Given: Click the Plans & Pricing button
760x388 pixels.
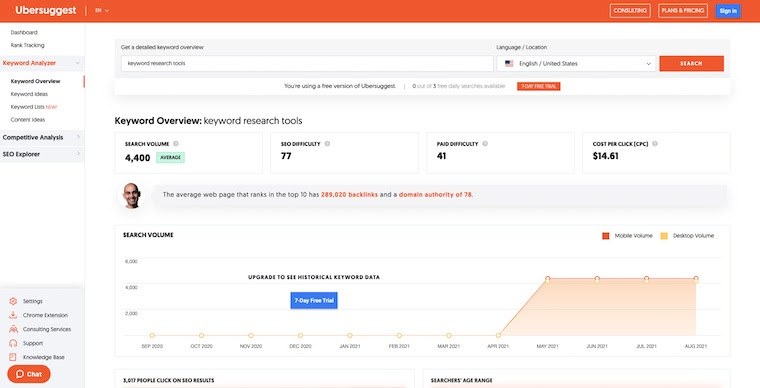Looking at the screenshot, I should coord(683,11).
